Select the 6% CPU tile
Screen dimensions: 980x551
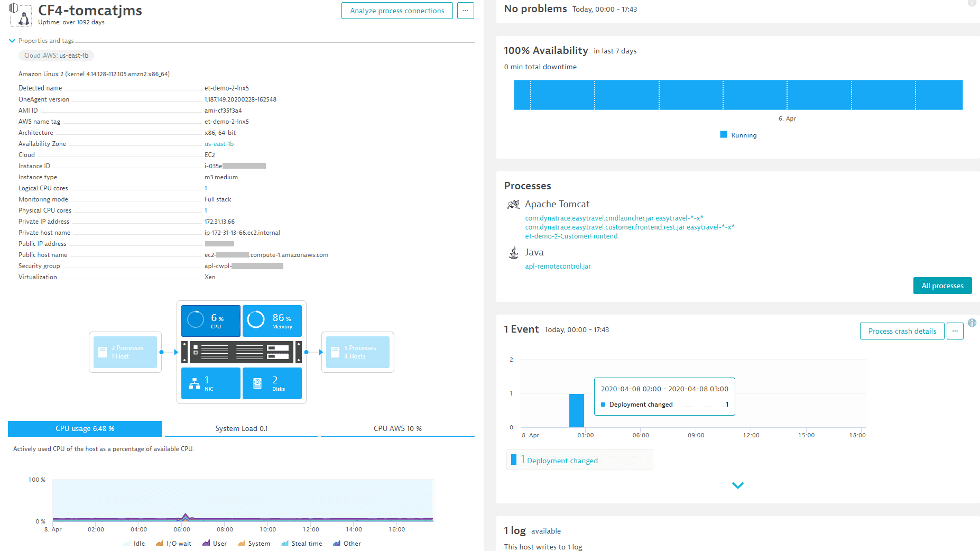(211, 320)
